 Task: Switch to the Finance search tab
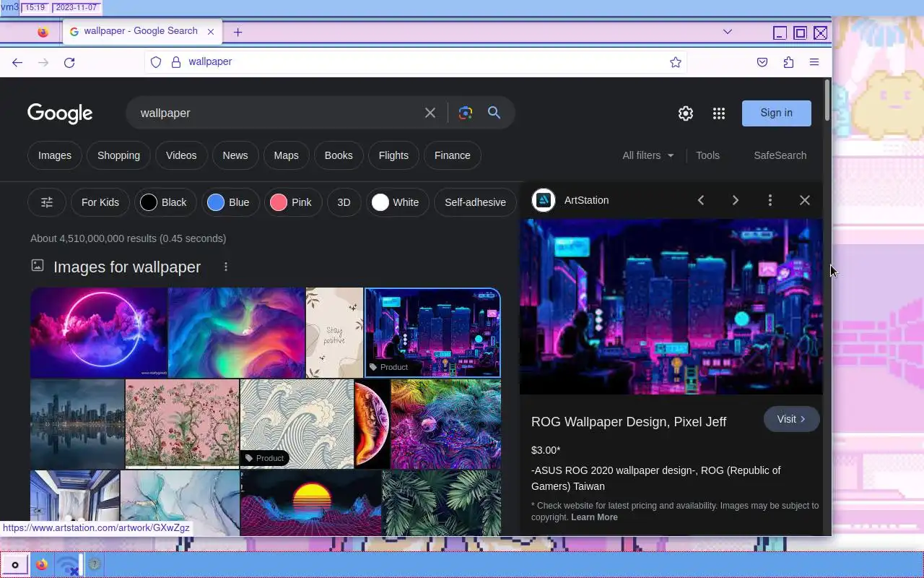point(453,155)
